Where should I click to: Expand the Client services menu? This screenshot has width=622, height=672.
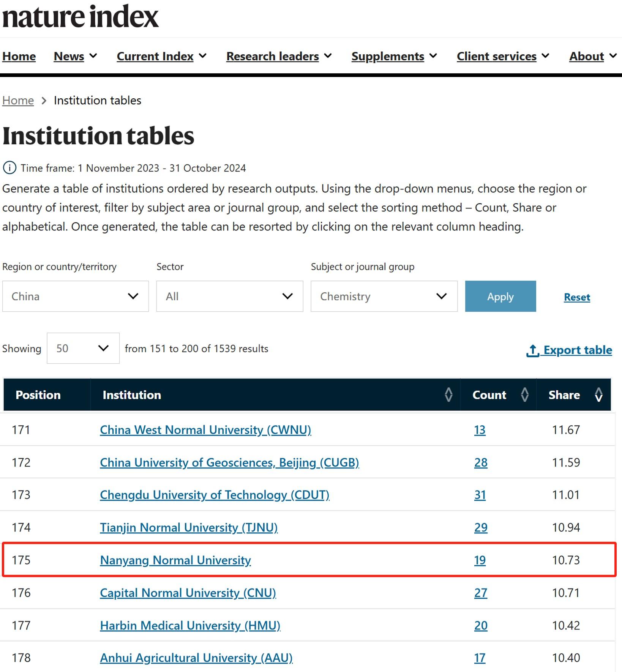click(503, 56)
